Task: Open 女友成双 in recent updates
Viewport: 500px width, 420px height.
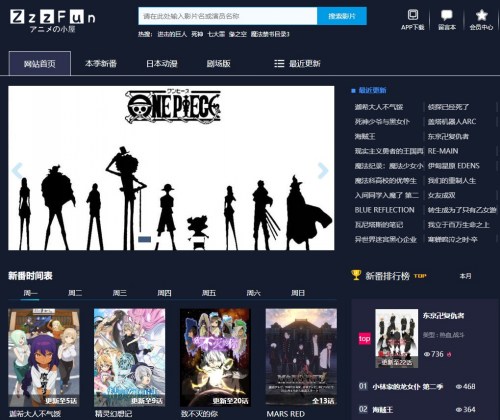Action: [x=442, y=195]
